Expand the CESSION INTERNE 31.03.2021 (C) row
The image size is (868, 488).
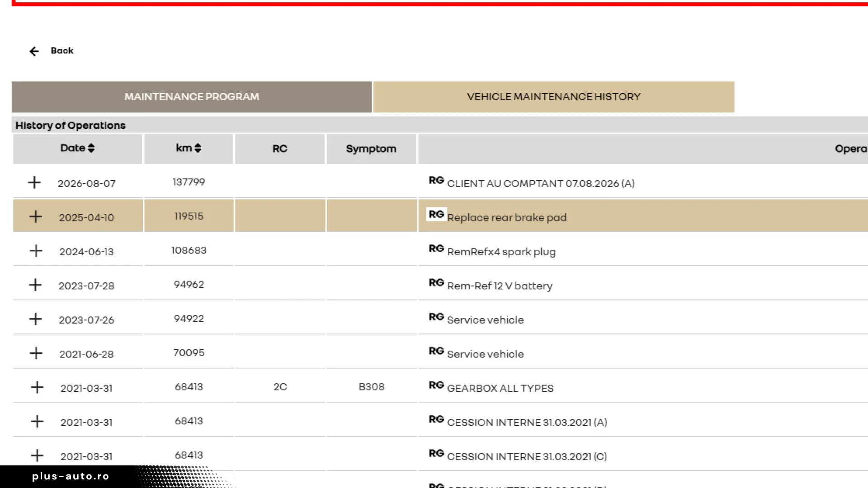pos(37,455)
